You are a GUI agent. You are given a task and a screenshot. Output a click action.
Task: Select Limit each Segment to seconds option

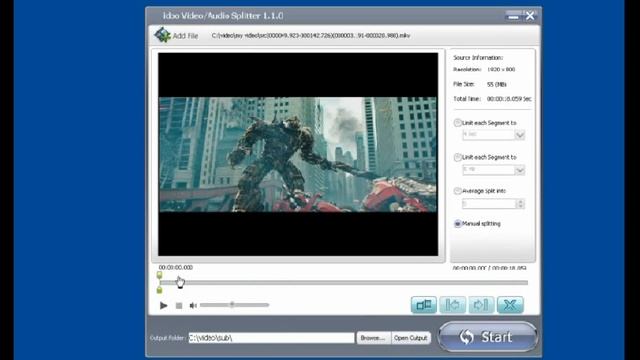tap(458, 122)
